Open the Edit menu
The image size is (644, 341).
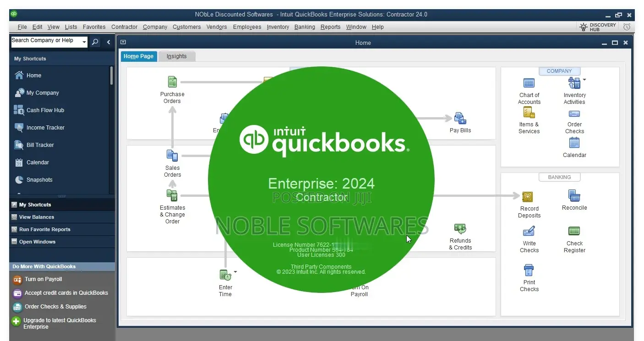point(38,27)
